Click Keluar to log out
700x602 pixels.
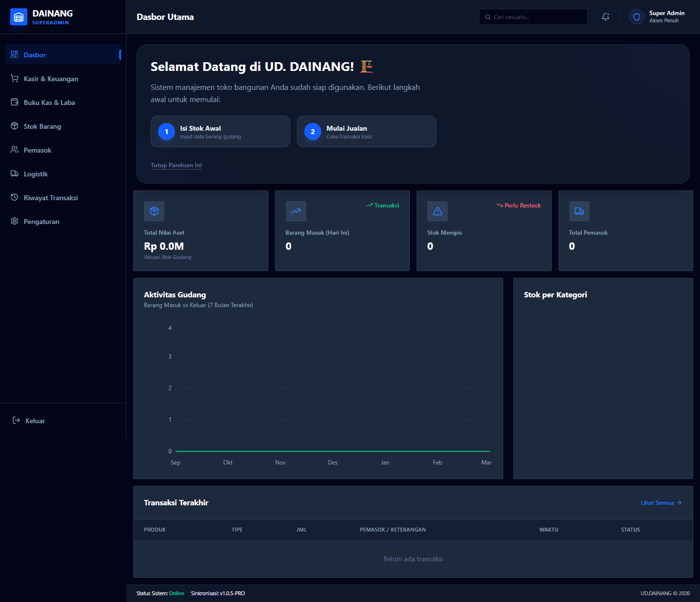[x=63, y=420]
